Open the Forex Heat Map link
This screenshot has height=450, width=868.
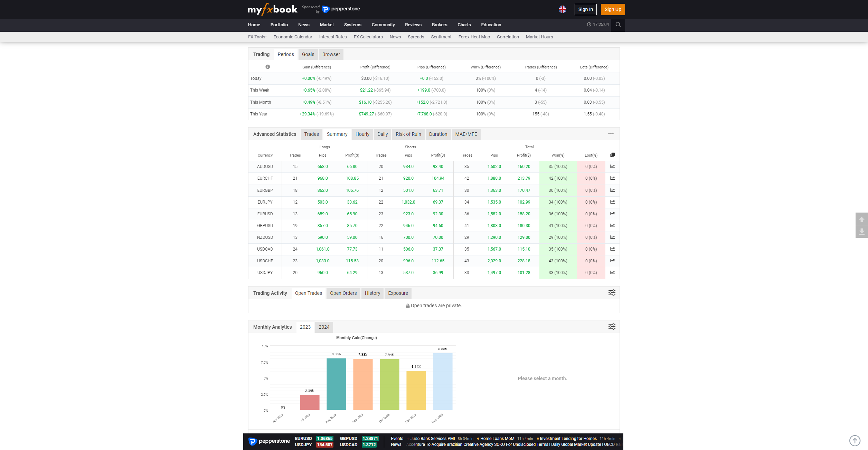(474, 37)
